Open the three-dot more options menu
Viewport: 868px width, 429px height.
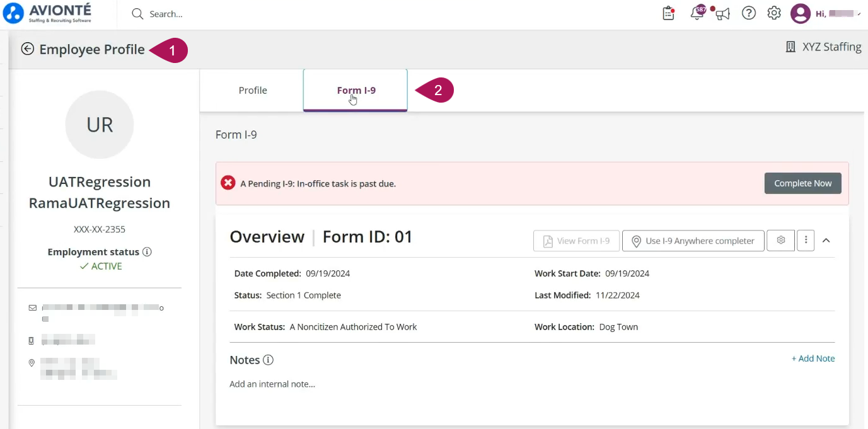(x=806, y=241)
